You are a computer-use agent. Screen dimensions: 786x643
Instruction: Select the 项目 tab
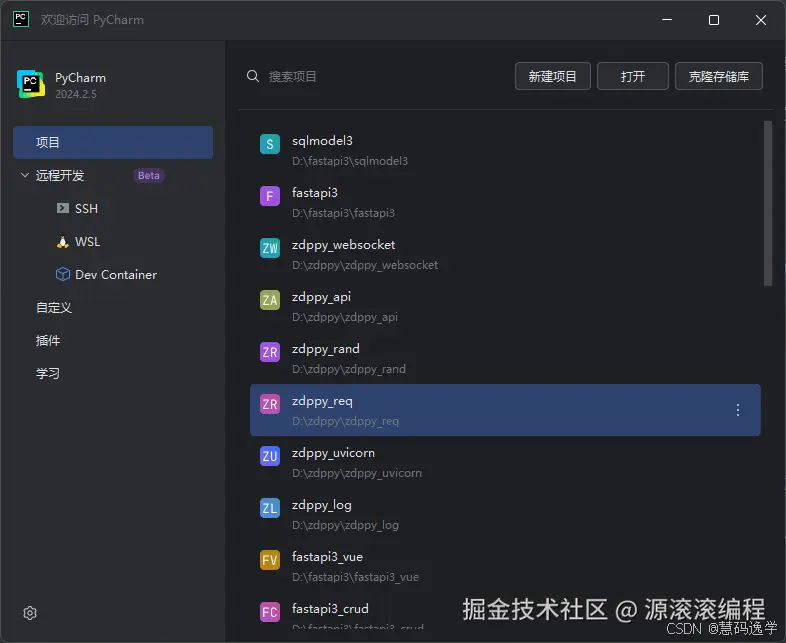[113, 142]
